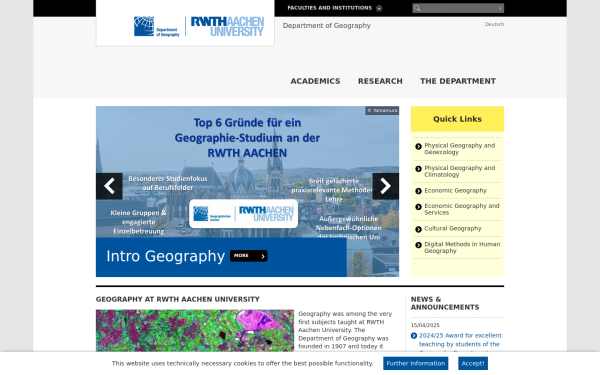Focus the search input field

coord(459,8)
